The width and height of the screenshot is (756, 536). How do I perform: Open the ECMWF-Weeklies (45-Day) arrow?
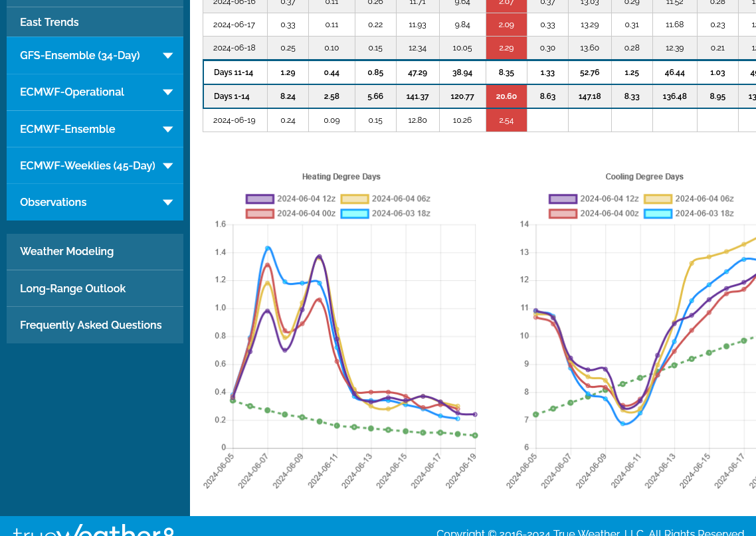pos(167,166)
